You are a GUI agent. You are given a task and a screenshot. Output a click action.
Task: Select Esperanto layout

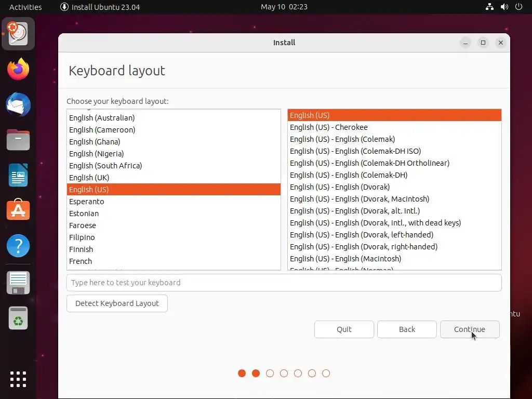[174, 202]
